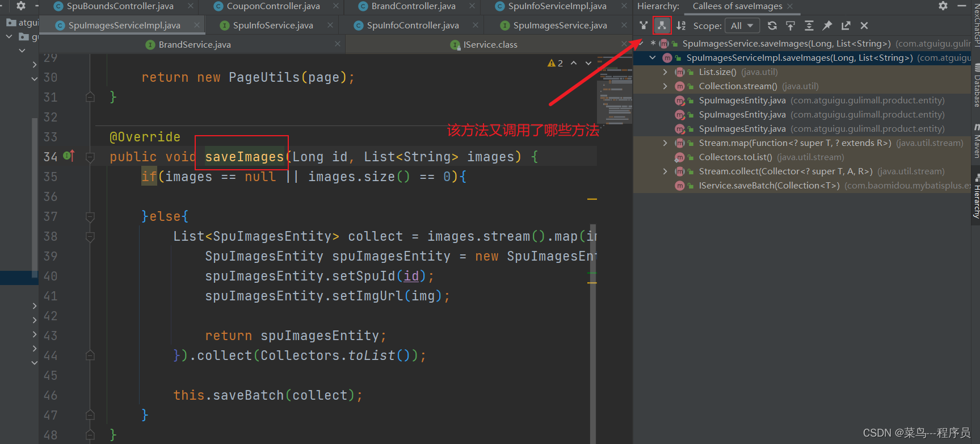Open Hierarchy panel settings gear

(x=943, y=6)
